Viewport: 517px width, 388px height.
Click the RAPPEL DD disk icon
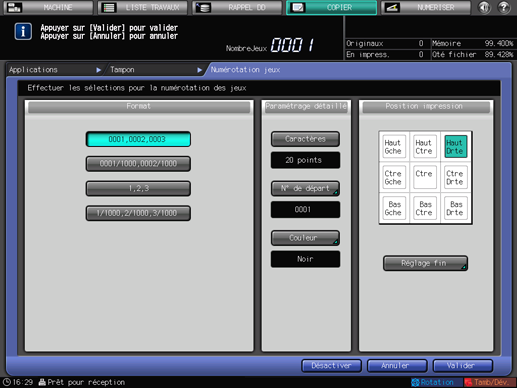(203, 7)
